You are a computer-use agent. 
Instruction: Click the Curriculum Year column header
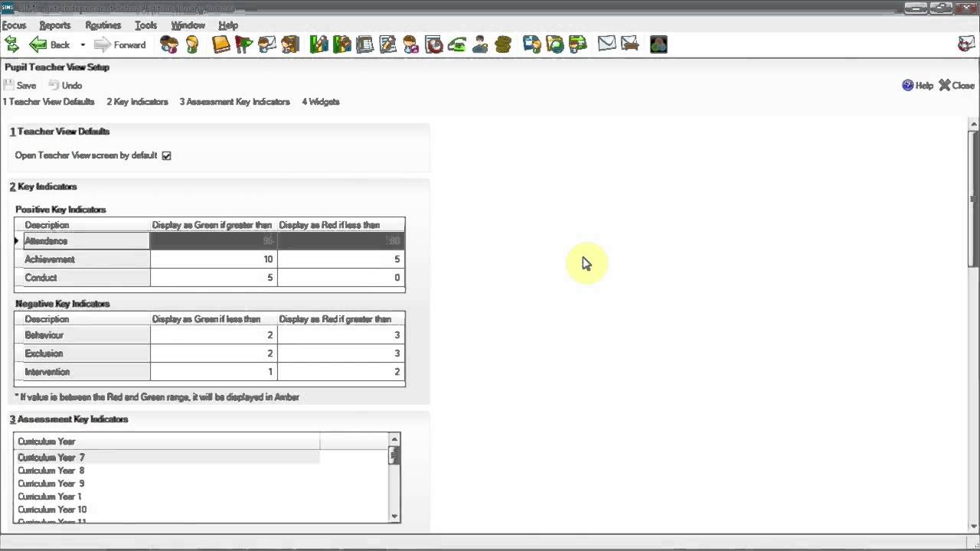[166, 442]
